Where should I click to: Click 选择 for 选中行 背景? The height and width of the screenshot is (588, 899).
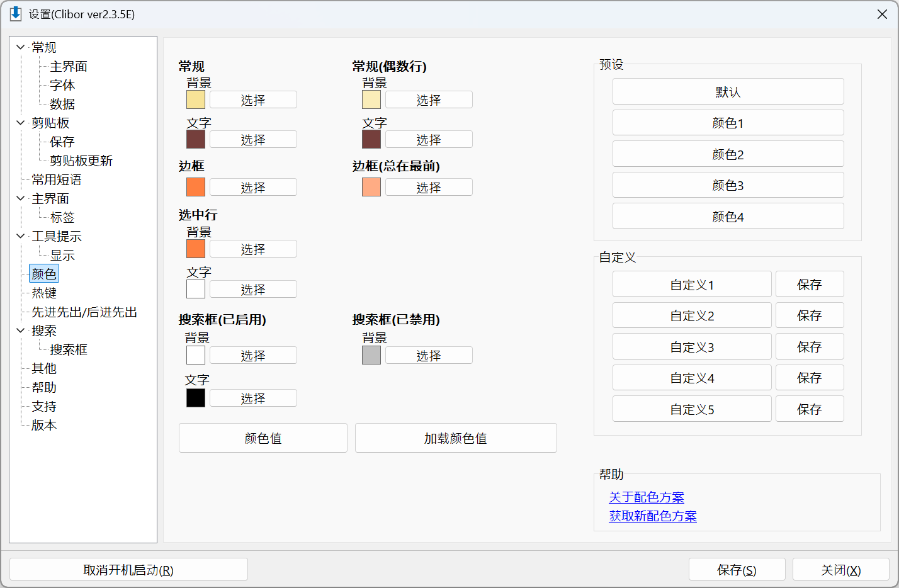(253, 249)
